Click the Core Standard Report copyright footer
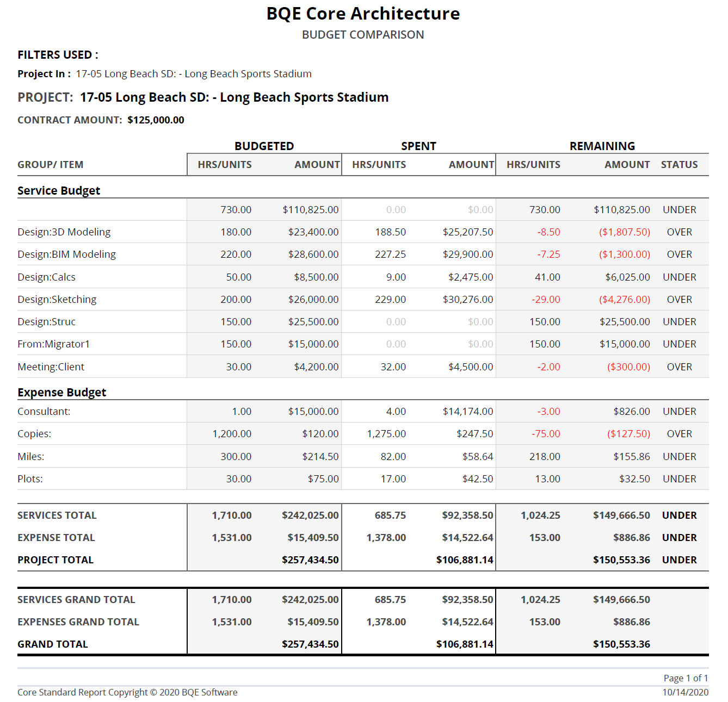Image resolution: width=728 pixels, height=702 pixels. pyautogui.click(x=127, y=692)
